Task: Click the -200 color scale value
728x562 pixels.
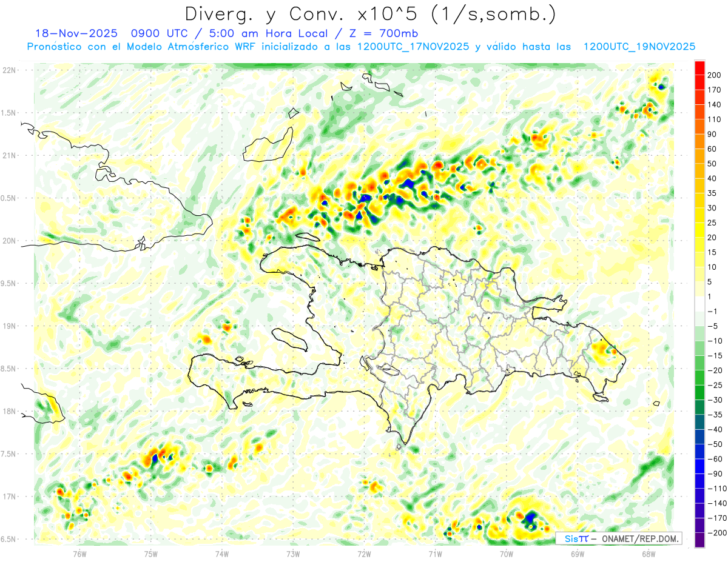Action: tap(716, 532)
